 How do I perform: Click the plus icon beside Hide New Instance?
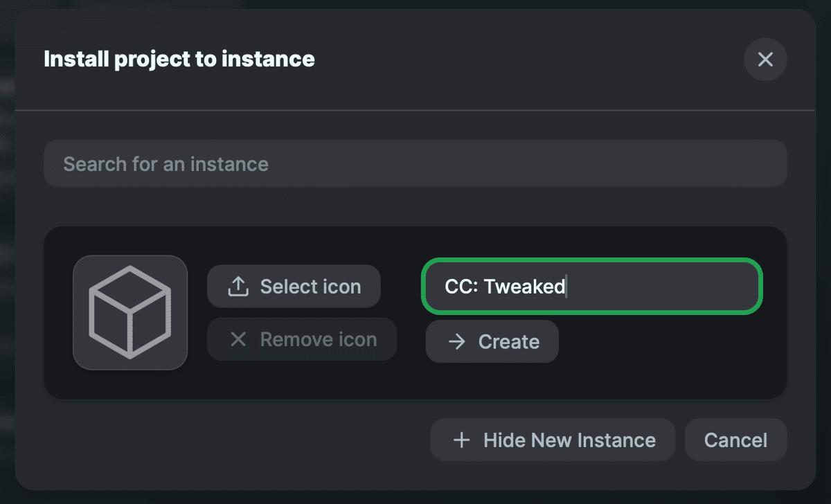461,440
